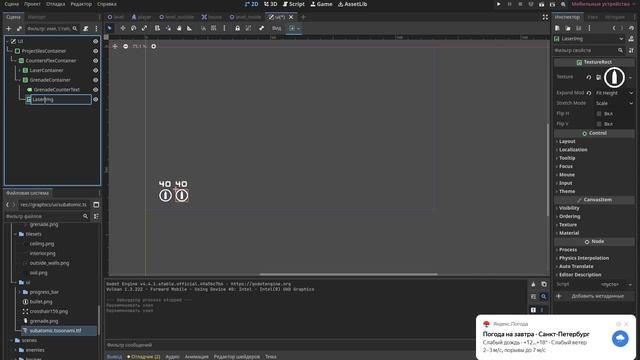Toggle distraction-free mode expand icon
Screen dimensions: 640x360
(545, 17)
